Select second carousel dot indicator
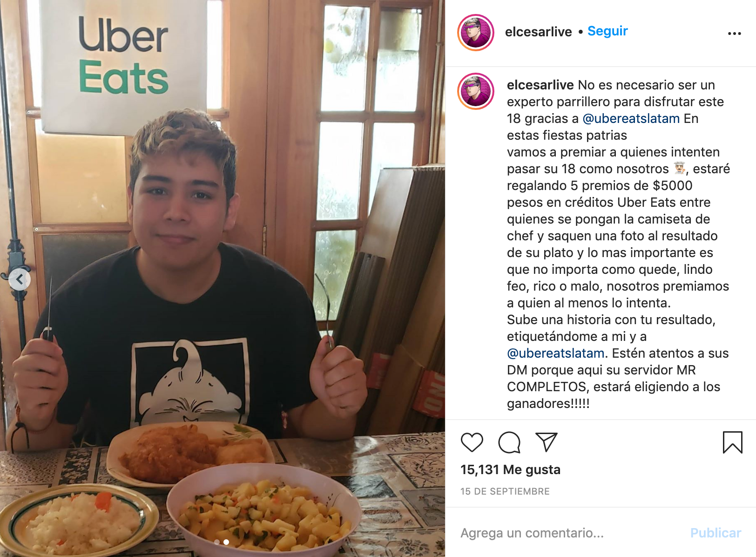The width and height of the screenshot is (756, 557). 226,542
